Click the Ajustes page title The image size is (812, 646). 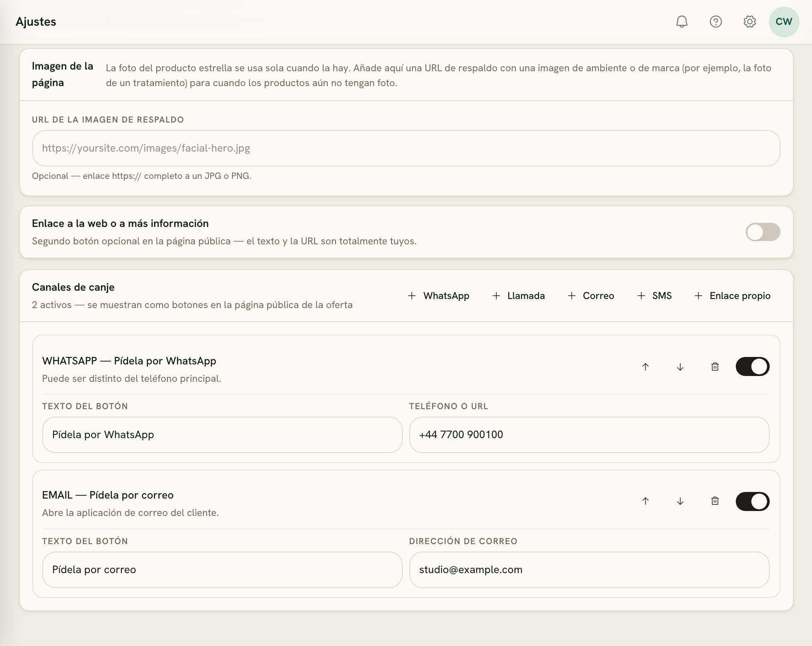coord(36,22)
